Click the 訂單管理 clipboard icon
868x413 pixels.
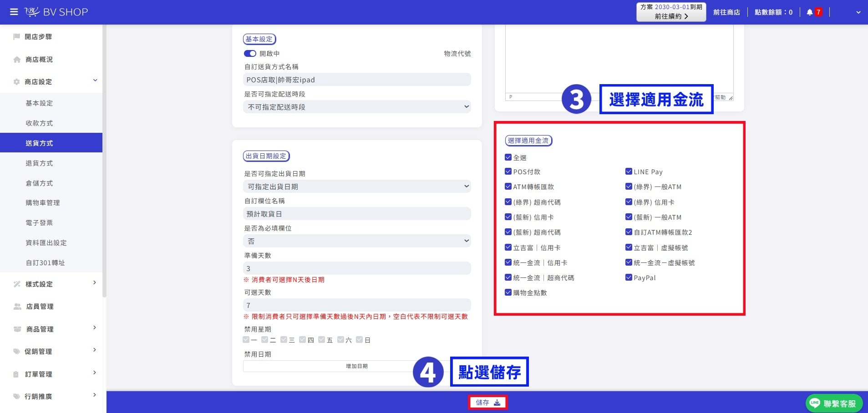click(x=16, y=374)
